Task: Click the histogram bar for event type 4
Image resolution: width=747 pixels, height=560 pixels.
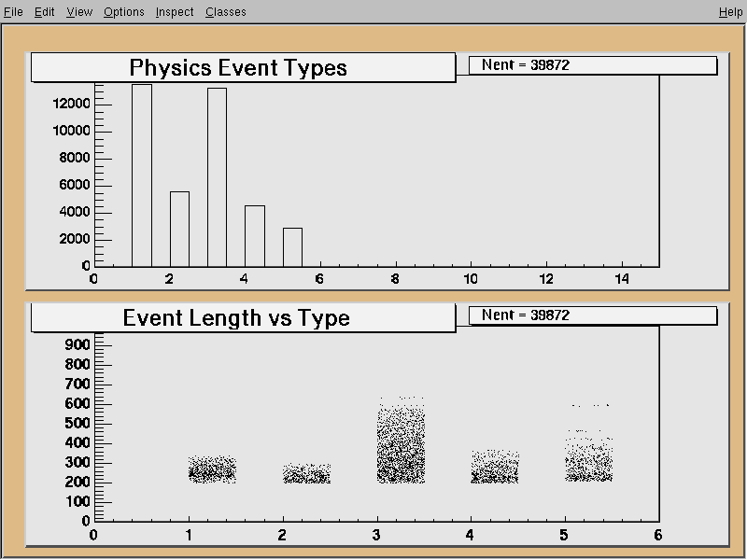Action: 255,236
